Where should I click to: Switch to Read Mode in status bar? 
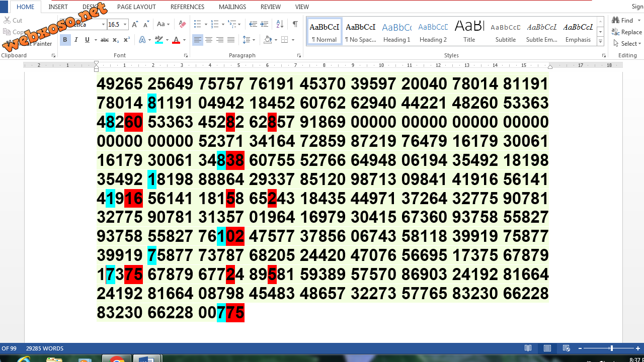coord(528,348)
